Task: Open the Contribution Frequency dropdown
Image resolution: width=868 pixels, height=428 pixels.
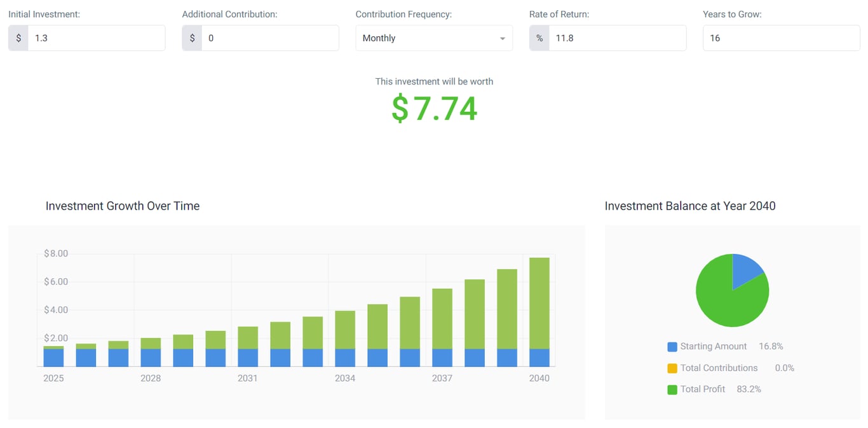Action: pos(434,37)
